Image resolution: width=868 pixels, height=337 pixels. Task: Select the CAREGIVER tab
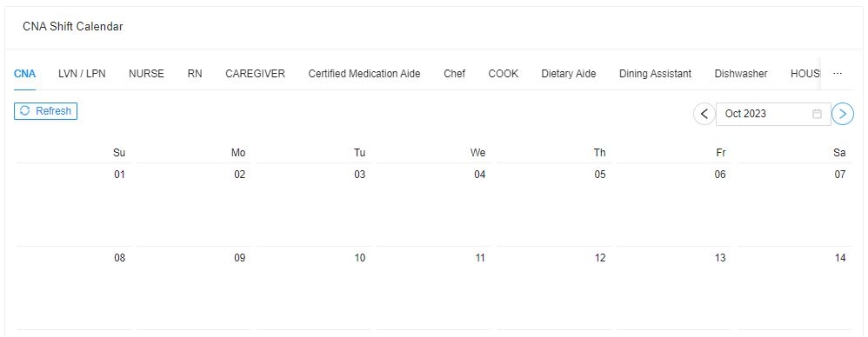click(255, 74)
